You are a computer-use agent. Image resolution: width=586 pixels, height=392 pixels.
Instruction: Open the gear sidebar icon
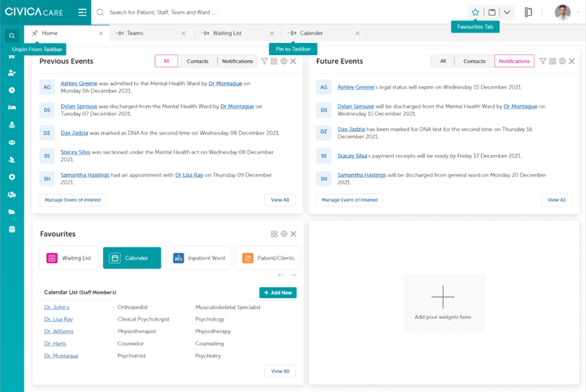(12, 177)
